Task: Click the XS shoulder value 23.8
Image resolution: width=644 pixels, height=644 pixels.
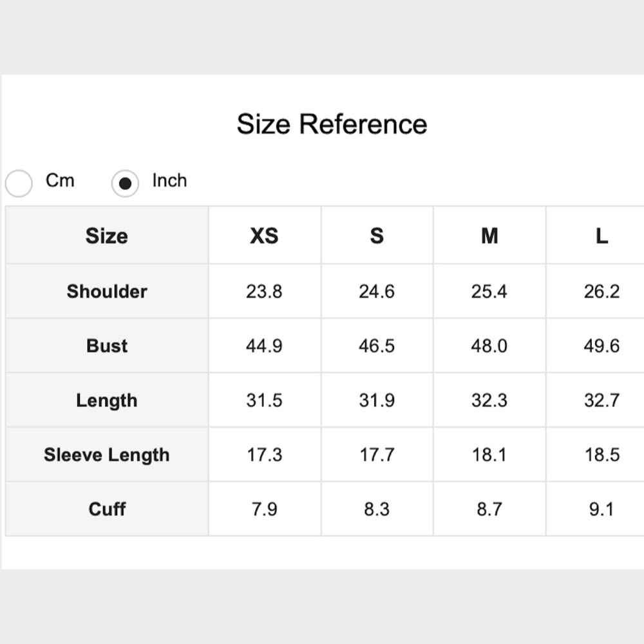Action: pyautogui.click(x=265, y=291)
